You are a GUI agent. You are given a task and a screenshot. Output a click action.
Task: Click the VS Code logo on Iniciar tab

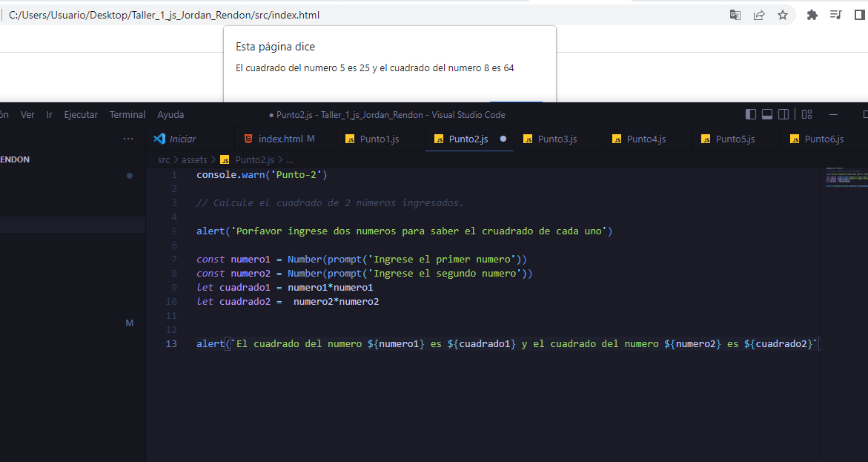[x=159, y=139]
